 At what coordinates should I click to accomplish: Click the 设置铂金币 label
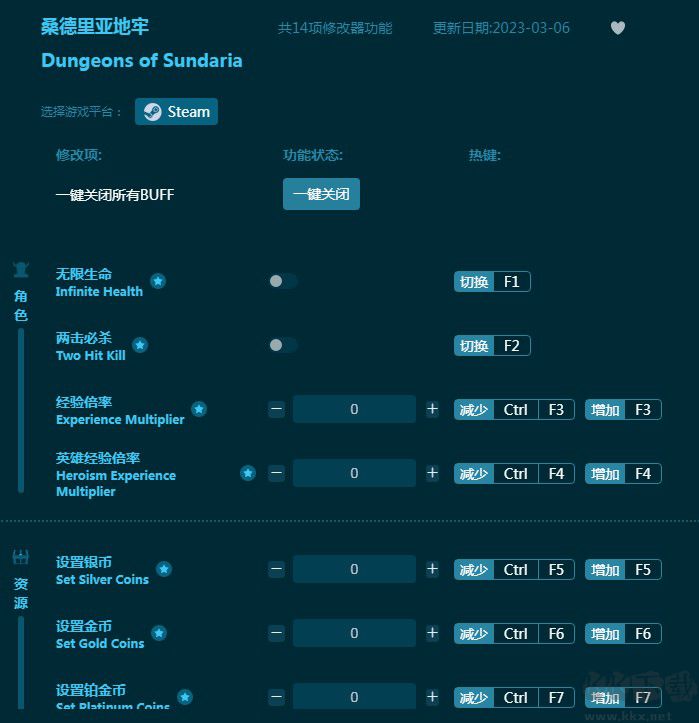click(x=90, y=690)
